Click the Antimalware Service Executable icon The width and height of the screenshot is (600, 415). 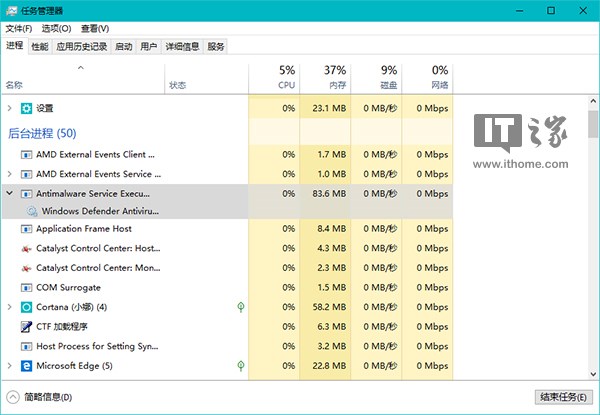click(26, 194)
